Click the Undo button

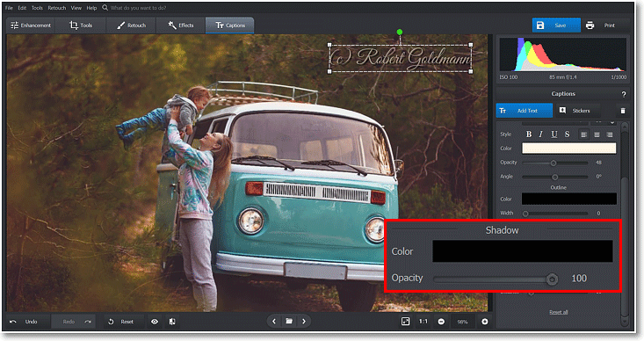[x=25, y=322]
